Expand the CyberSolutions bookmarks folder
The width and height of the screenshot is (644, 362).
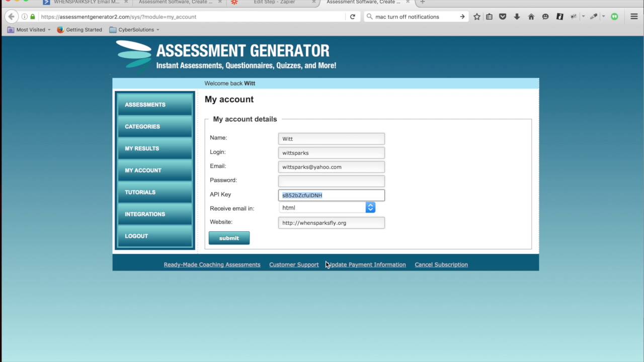[134, 30]
